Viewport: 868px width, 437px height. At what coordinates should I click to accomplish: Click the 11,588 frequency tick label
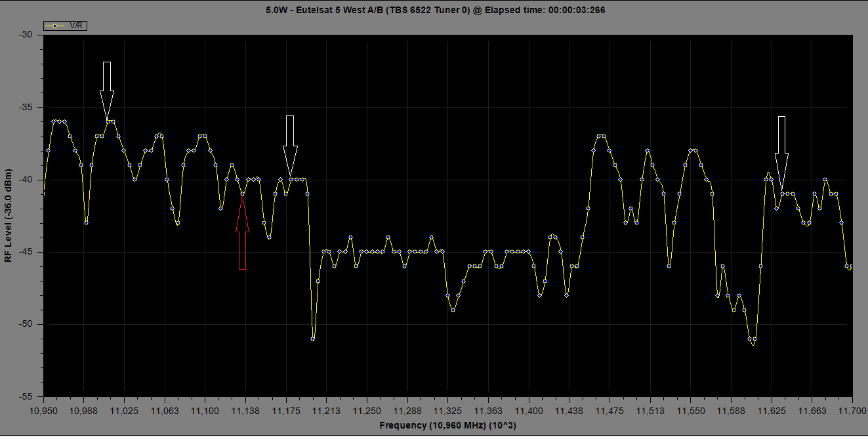tap(731, 410)
